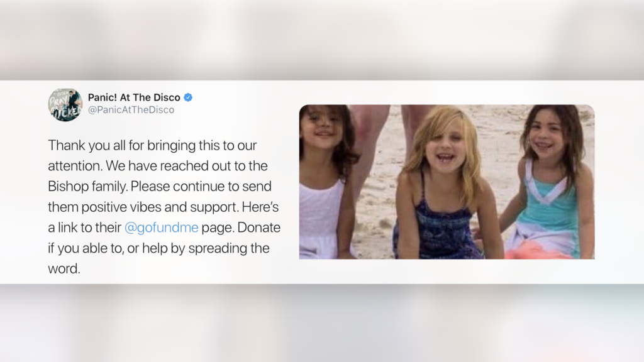
Task: Click the @PanicAtTheDisco handle
Action: [131, 110]
